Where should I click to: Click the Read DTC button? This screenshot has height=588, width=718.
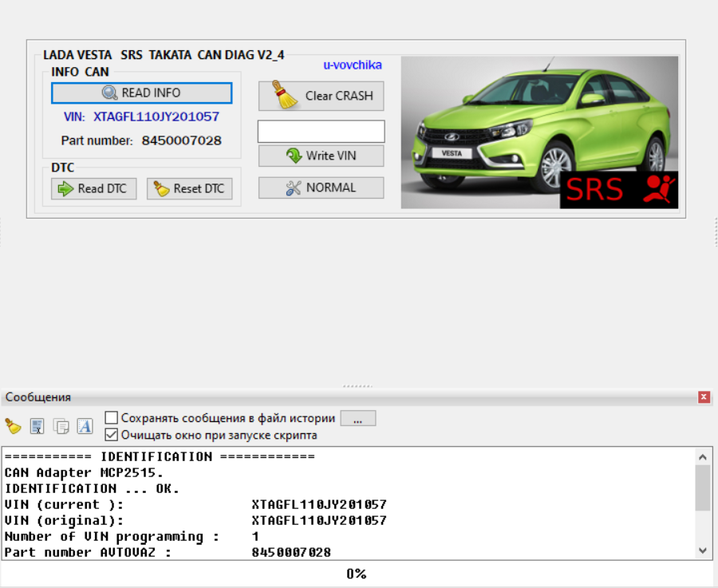tap(94, 188)
